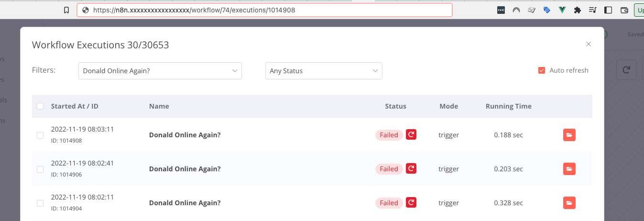Retry the failed execution ID 1014904

click(x=411, y=202)
